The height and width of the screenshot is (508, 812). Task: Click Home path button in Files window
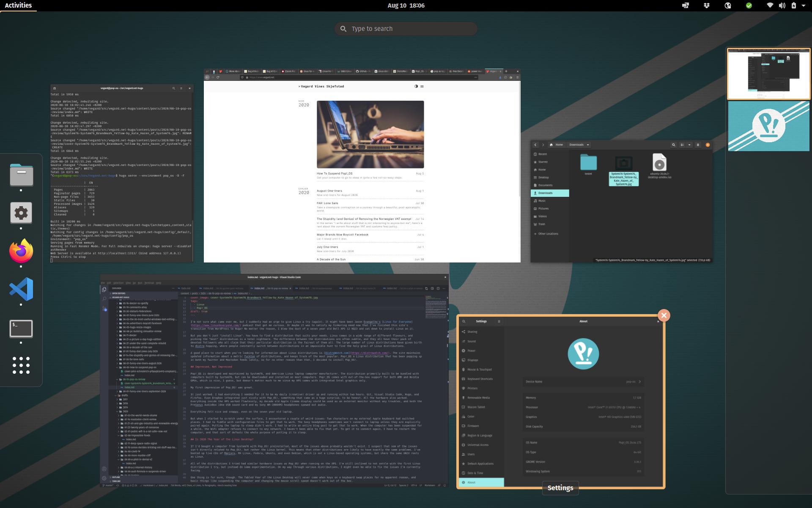pyautogui.click(x=557, y=145)
